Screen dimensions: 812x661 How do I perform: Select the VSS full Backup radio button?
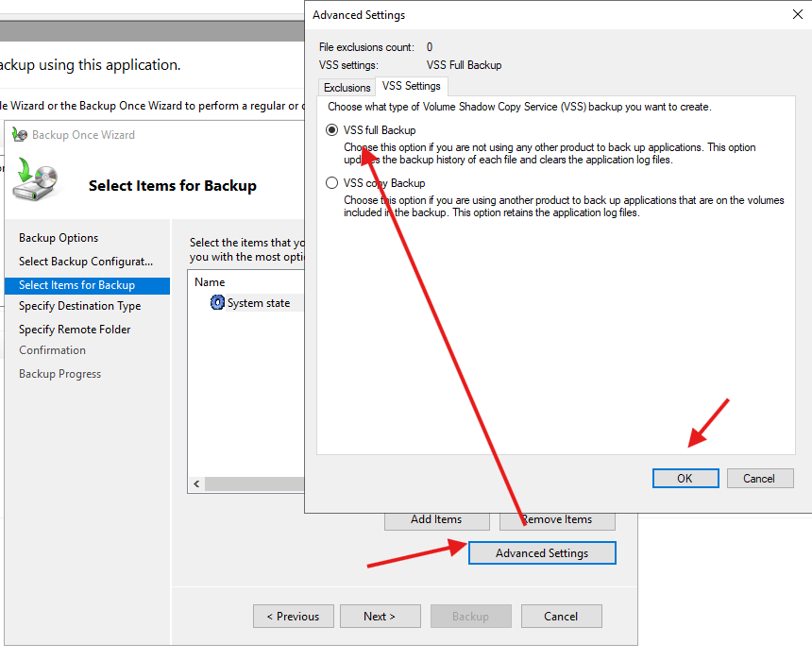coord(331,130)
